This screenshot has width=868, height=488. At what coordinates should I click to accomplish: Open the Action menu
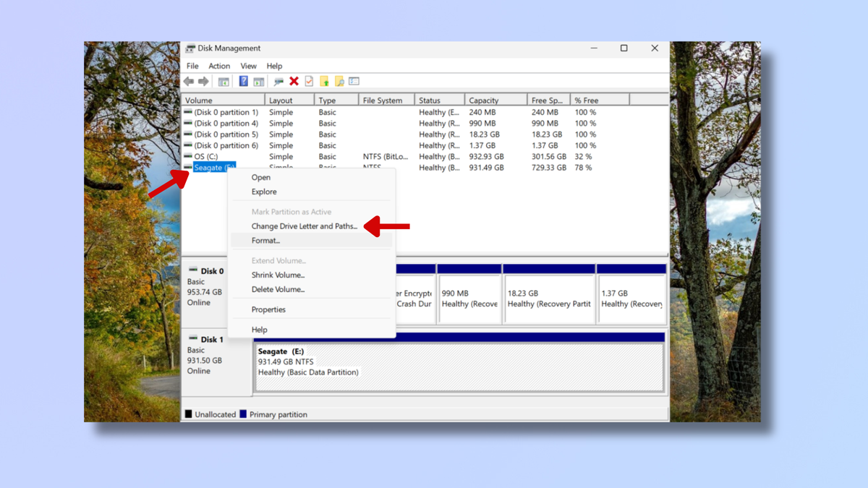(219, 66)
